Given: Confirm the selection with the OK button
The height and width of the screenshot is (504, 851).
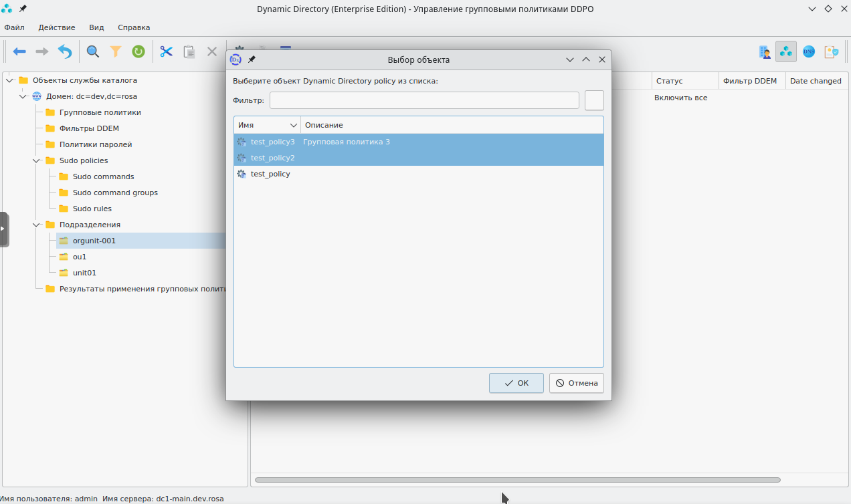Looking at the screenshot, I should 516,383.
